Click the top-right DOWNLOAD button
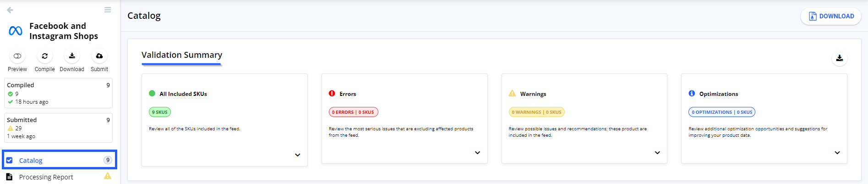868x184 pixels. (831, 16)
